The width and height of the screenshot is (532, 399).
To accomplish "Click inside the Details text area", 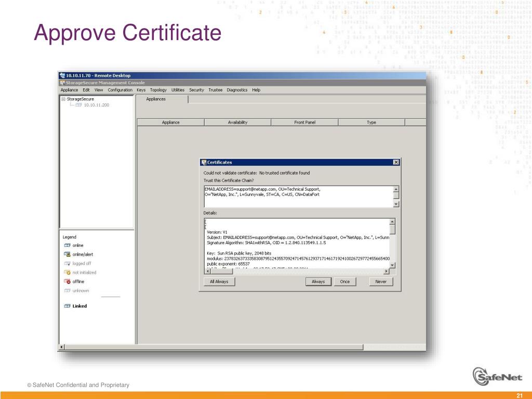I will point(297,243).
